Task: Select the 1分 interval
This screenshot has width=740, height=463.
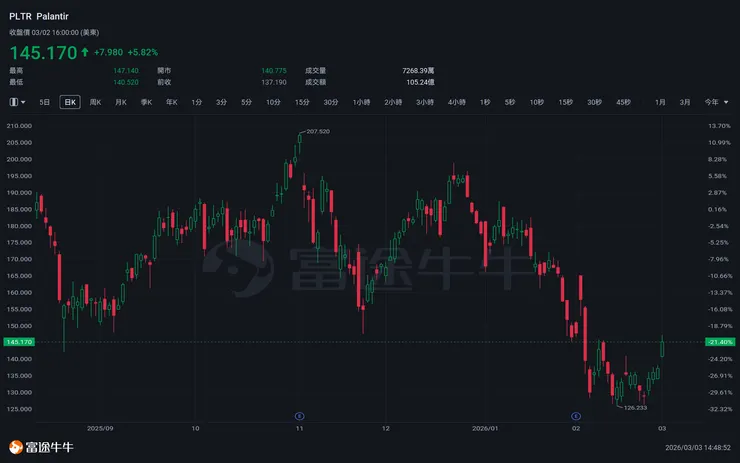Action: pyautogui.click(x=196, y=102)
